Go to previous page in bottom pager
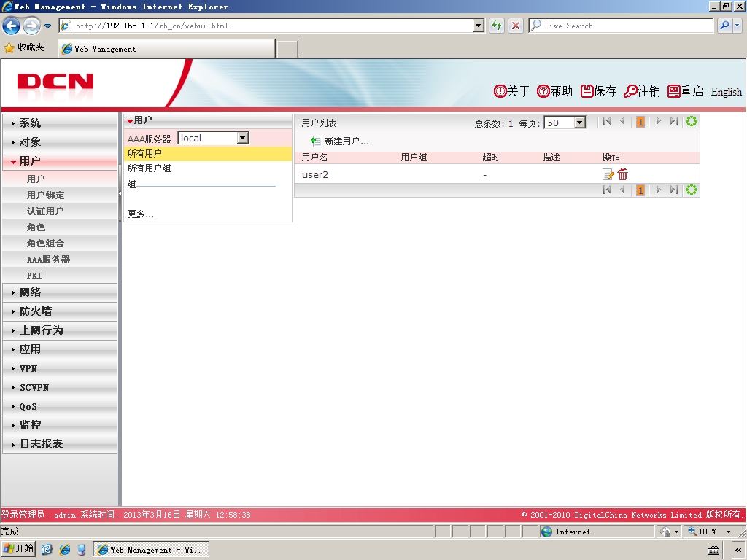 (x=622, y=190)
